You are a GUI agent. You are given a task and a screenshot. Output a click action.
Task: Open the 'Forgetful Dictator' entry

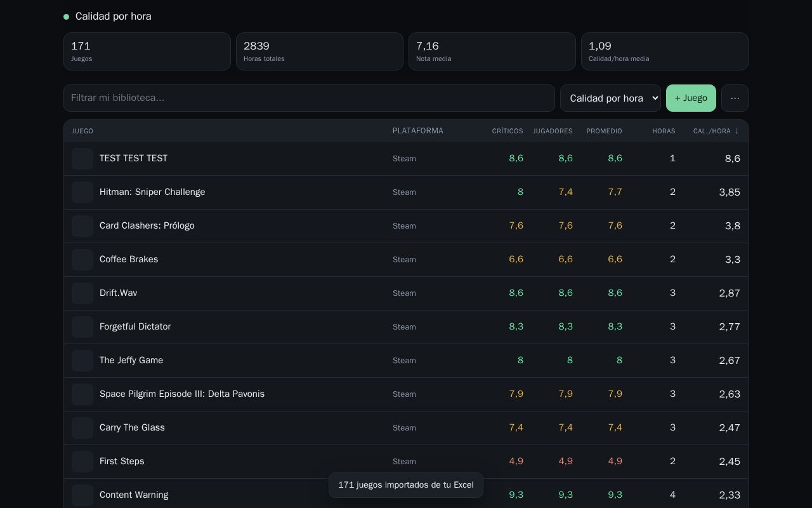point(135,326)
